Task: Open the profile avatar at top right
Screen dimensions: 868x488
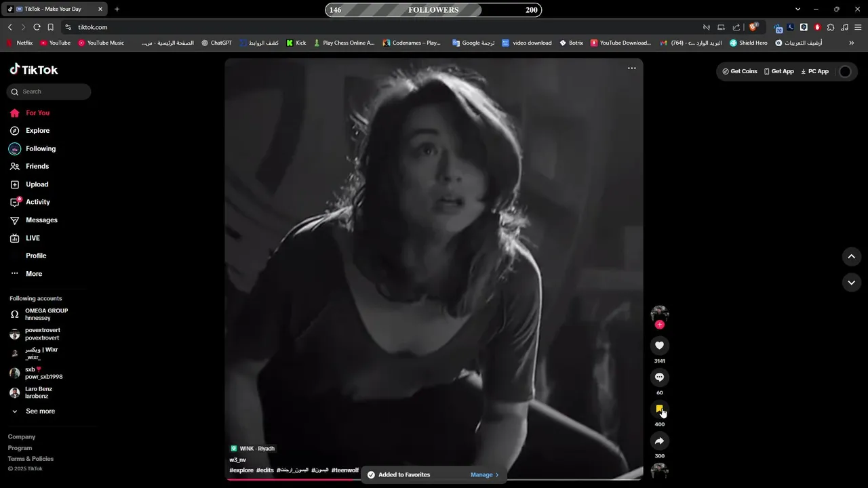Action: coord(845,71)
